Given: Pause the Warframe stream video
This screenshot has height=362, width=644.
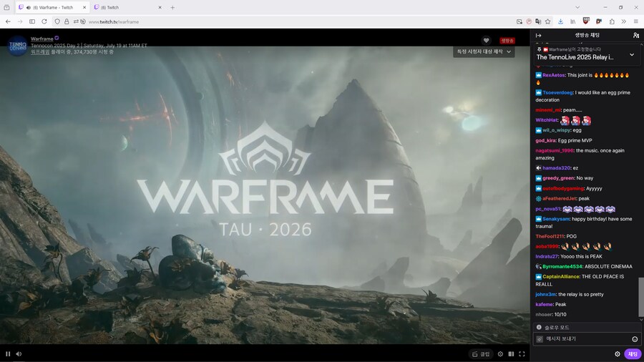Looking at the screenshot, I should [8, 354].
